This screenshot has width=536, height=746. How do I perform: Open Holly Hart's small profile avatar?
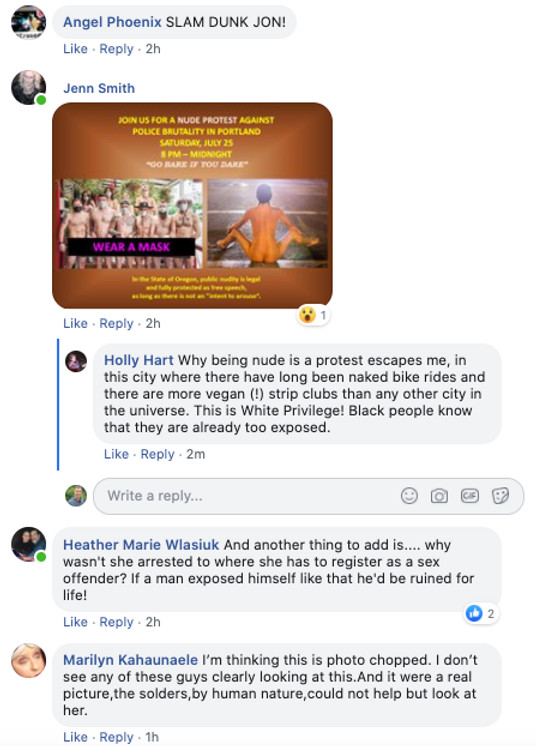click(76, 362)
